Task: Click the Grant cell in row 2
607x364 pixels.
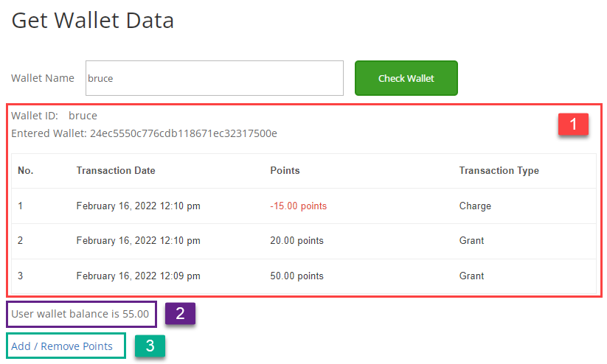Action: 471,241
